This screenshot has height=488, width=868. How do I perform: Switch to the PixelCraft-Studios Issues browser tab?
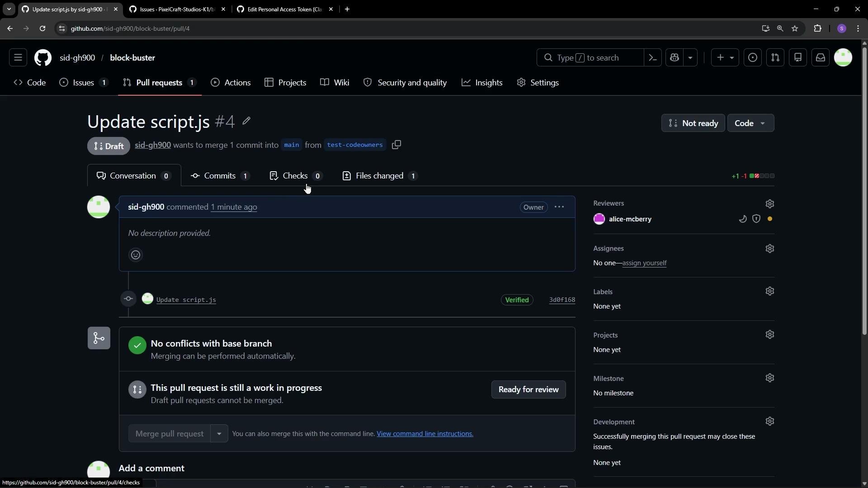[x=177, y=9]
